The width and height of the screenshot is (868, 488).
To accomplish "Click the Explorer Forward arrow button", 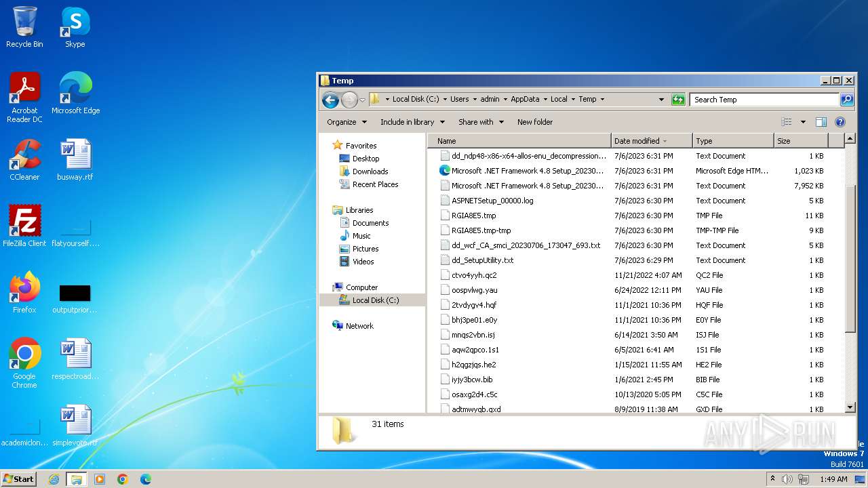I will coord(349,100).
